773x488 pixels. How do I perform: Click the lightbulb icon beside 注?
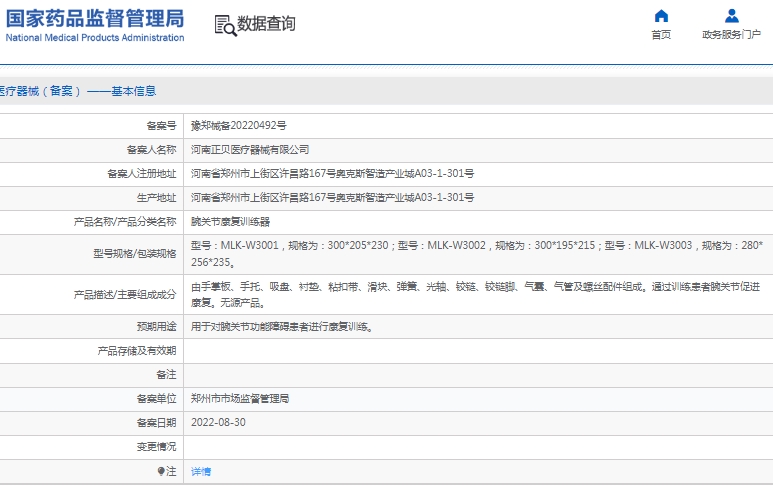coord(161,471)
